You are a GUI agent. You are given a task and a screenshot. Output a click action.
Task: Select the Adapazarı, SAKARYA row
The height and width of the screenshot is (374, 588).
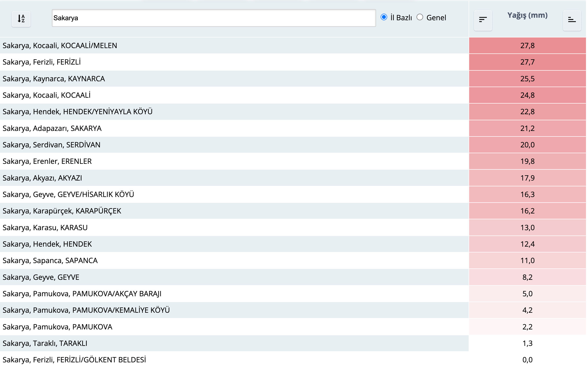(x=52, y=128)
